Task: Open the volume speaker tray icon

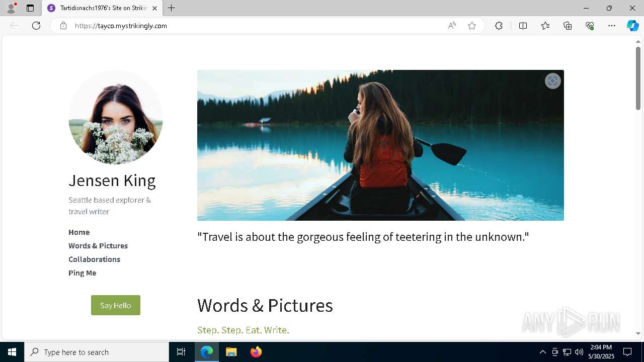Action: point(579,352)
